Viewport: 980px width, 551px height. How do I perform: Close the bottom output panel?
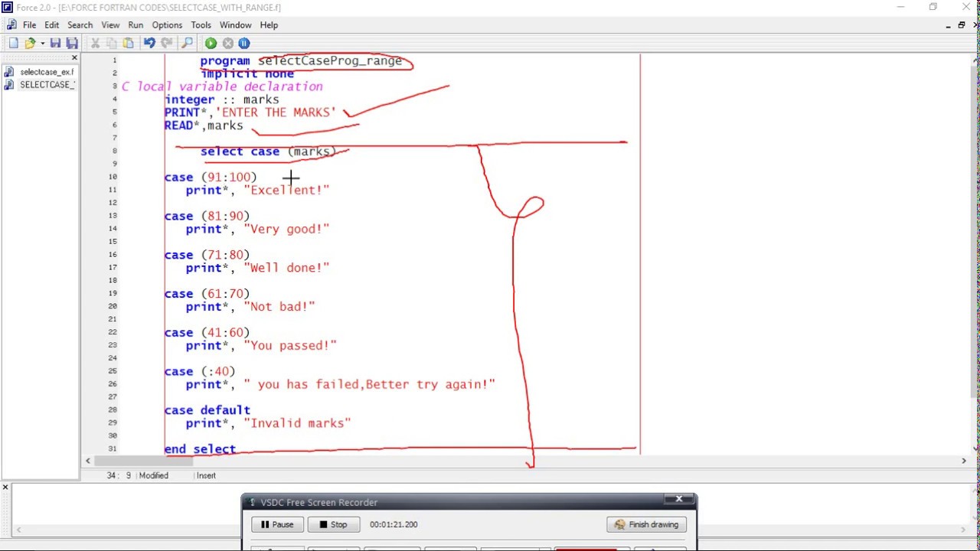point(5,487)
